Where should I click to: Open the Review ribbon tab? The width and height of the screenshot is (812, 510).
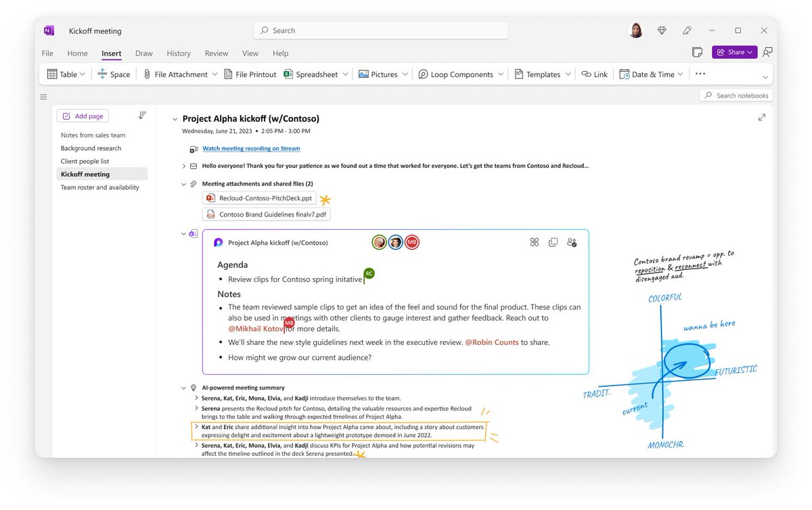(216, 53)
